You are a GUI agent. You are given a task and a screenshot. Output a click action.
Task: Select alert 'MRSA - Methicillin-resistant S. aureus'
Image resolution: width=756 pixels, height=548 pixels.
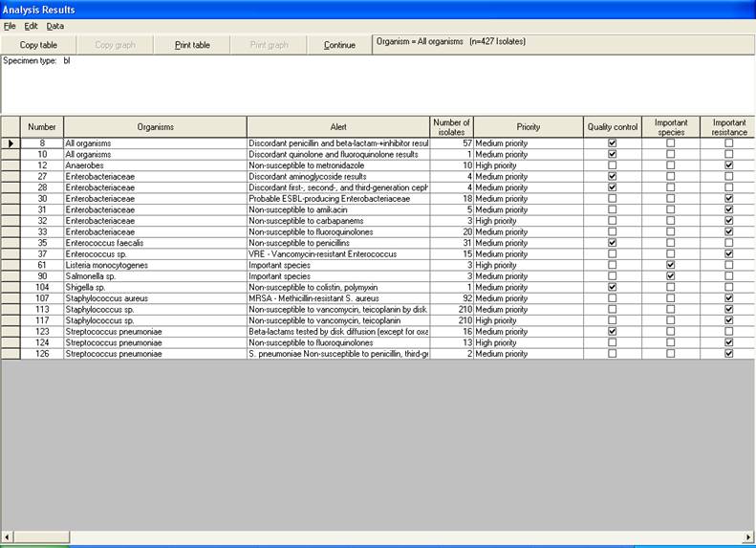338,298
